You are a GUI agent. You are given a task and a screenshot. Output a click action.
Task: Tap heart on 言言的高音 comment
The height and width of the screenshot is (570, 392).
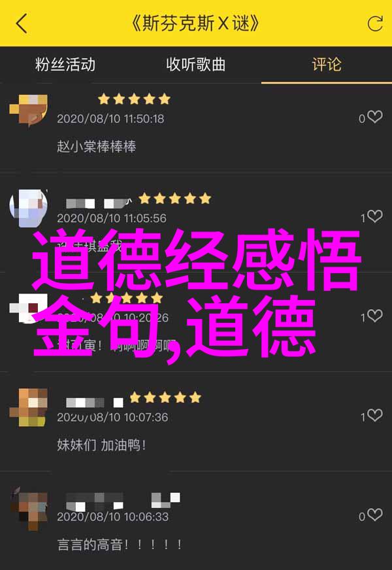(x=374, y=514)
